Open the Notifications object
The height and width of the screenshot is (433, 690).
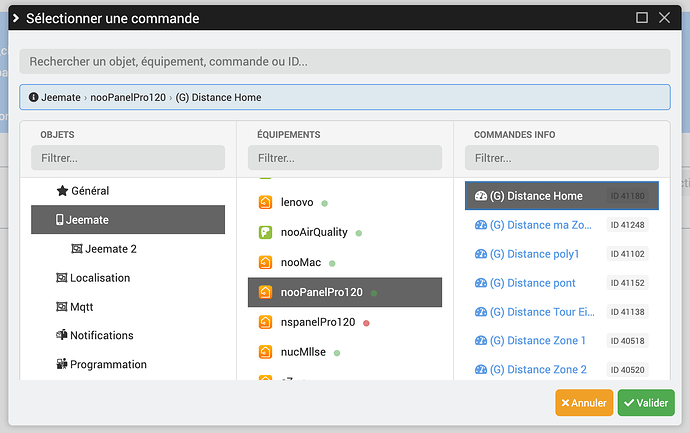(x=128, y=335)
